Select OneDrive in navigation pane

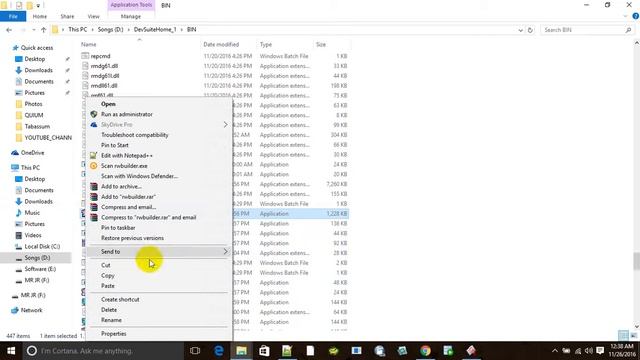pos(32,153)
